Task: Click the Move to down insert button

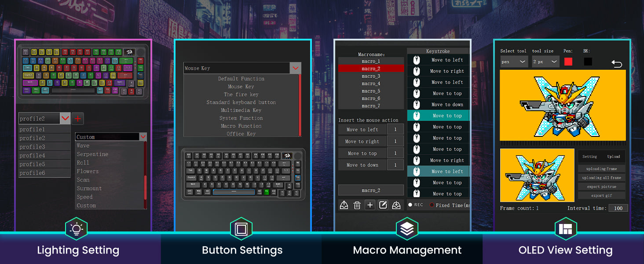Action: tap(362, 165)
